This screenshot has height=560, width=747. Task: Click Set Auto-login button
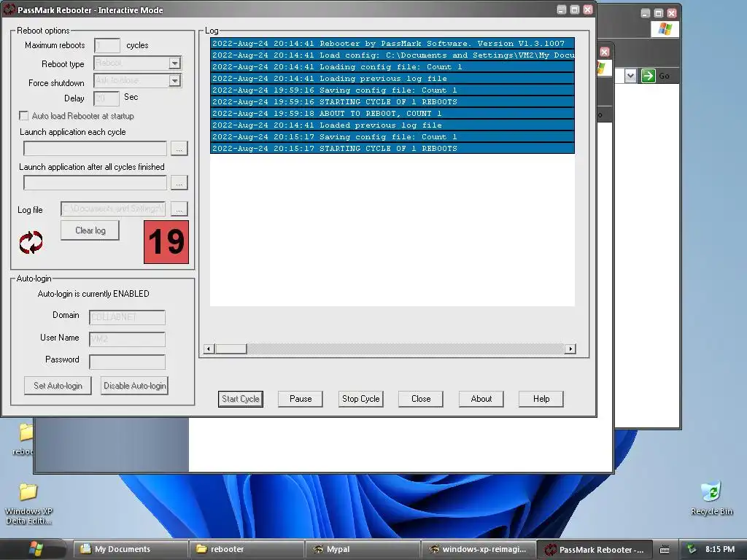[58, 386]
